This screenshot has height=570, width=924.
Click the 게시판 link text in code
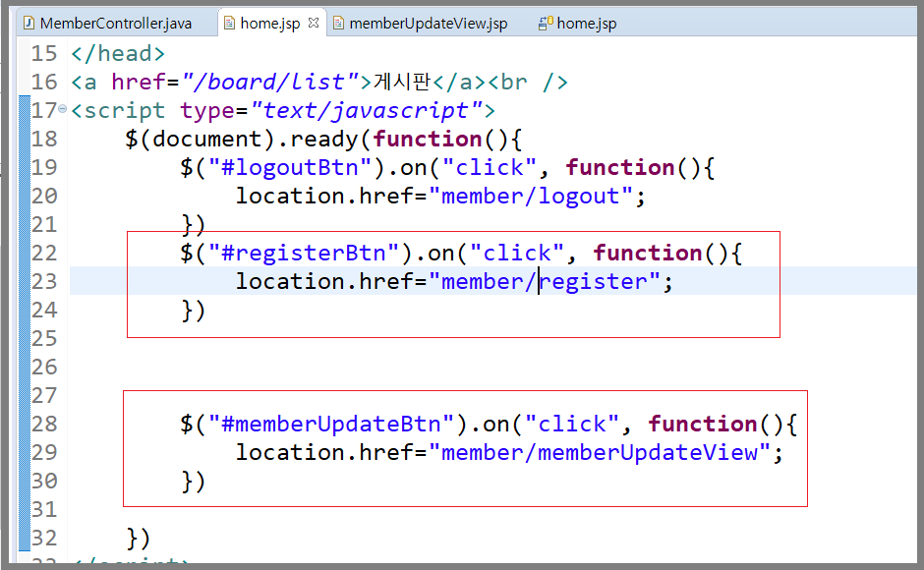pos(402,82)
